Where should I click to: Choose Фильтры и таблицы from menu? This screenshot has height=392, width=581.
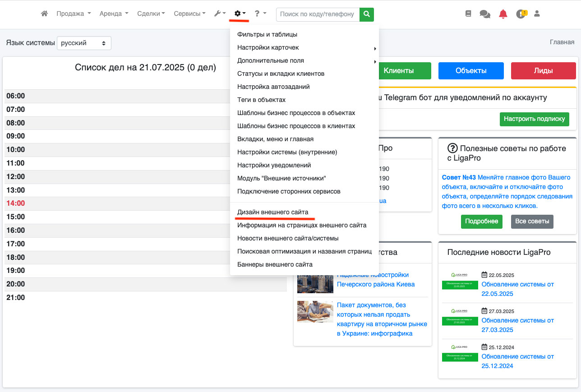click(267, 35)
